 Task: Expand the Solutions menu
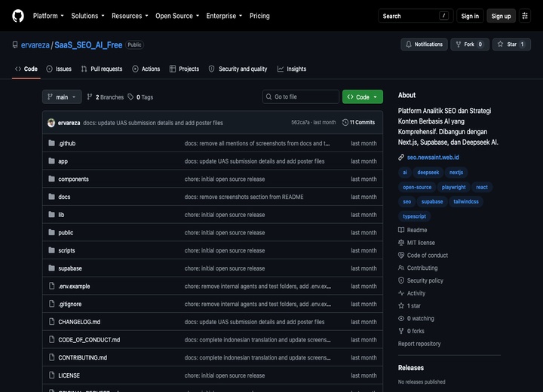87,16
